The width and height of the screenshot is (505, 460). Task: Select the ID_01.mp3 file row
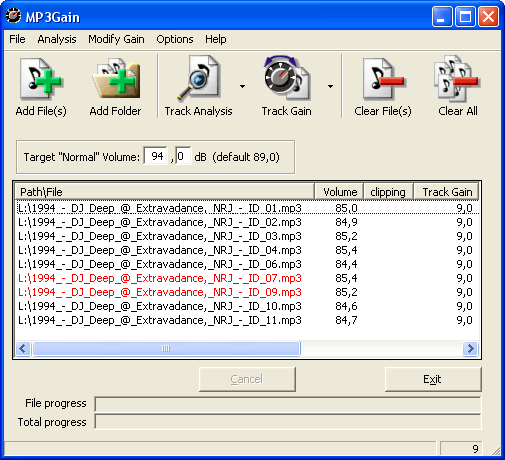tap(248, 208)
